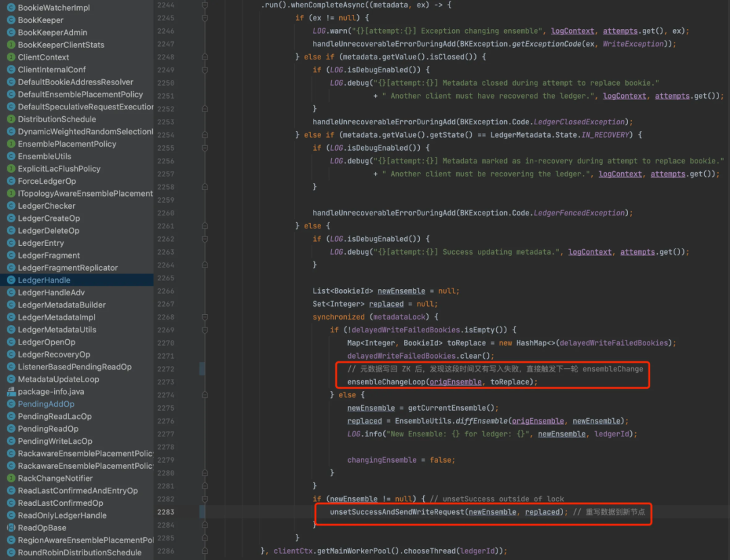Collapse the code block at line 2245
This screenshot has width=730, height=560.
click(204, 18)
